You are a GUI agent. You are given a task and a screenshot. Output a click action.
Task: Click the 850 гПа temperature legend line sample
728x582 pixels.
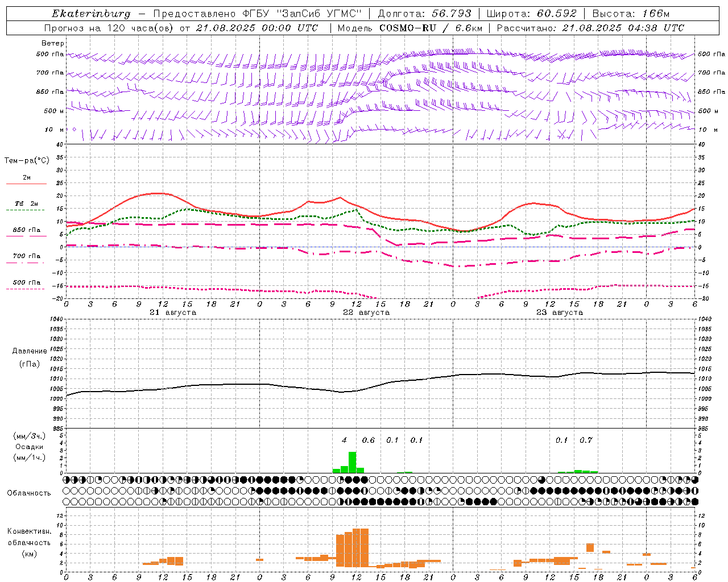pos(26,236)
